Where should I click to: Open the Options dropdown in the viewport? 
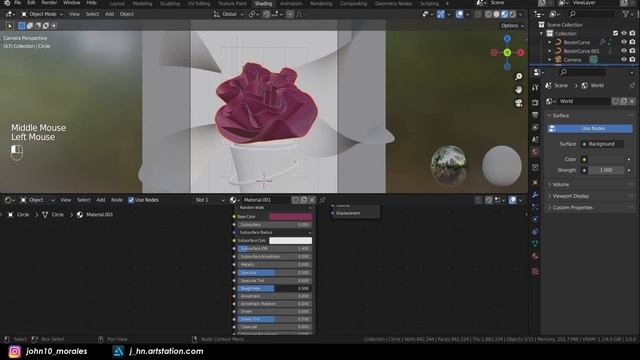pos(512,26)
